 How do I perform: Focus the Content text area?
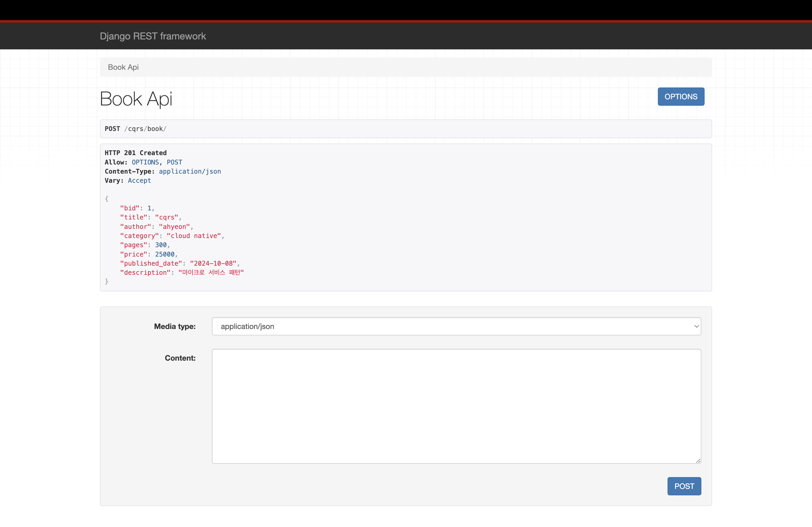pyautogui.click(x=456, y=406)
